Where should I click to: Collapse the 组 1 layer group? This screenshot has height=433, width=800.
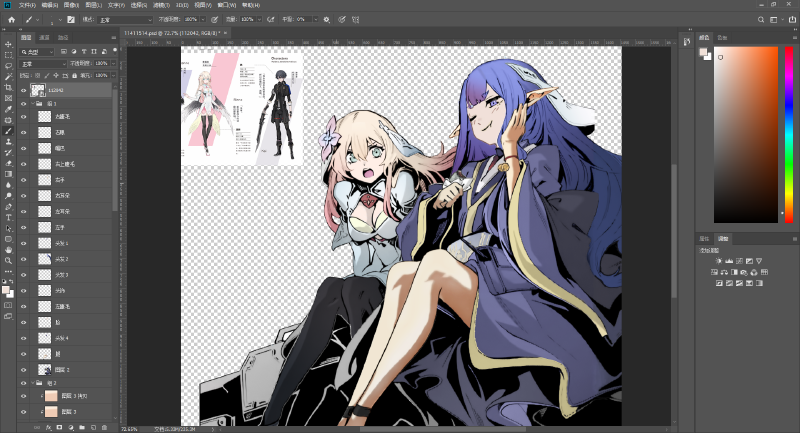click(x=33, y=103)
